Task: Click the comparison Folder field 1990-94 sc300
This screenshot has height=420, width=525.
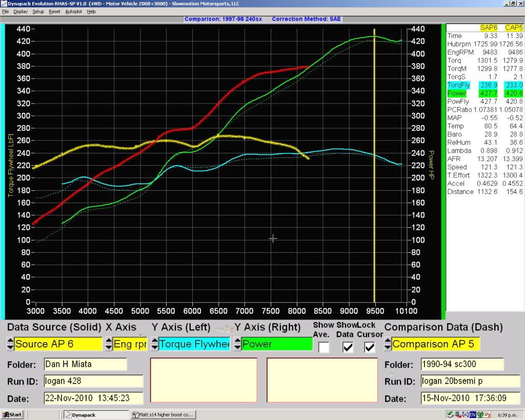Action: (462, 364)
